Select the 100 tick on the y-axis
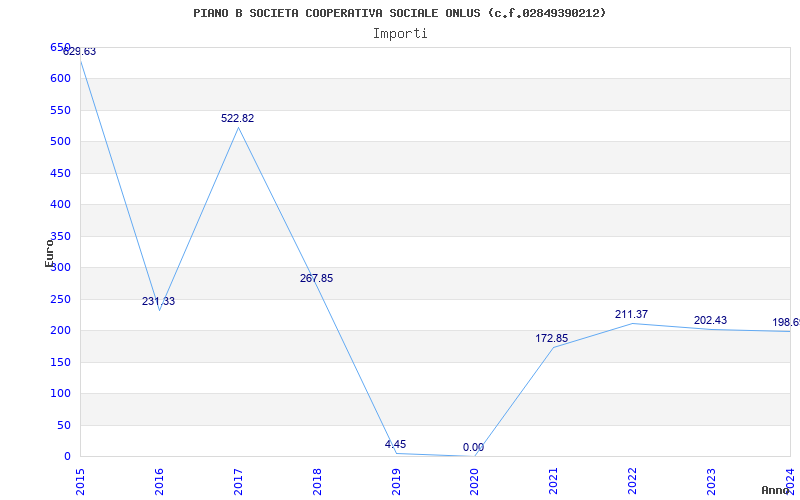Image resolution: width=800 pixels, height=500 pixels. (x=60, y=393)
